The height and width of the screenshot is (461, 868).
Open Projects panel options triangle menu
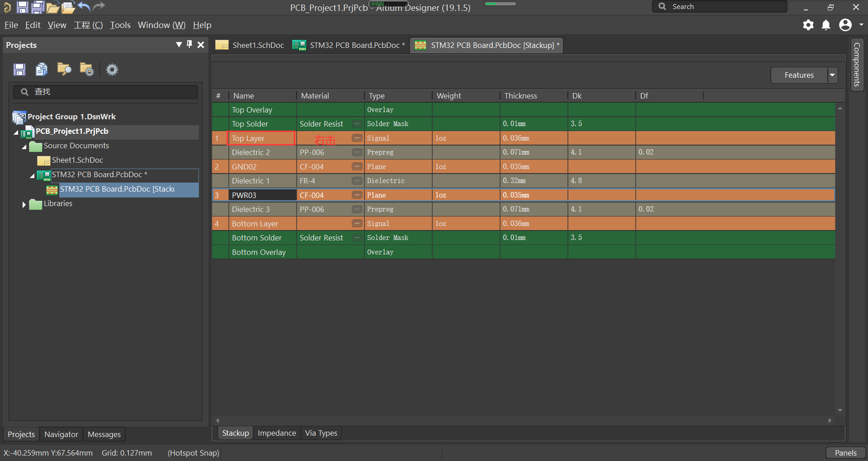[179, 44]
